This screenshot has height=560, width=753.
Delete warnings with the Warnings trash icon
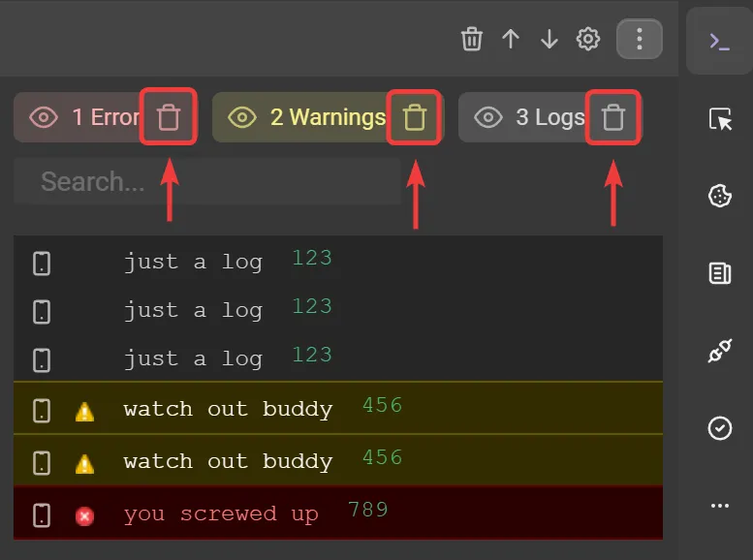[x=415, y=117]
